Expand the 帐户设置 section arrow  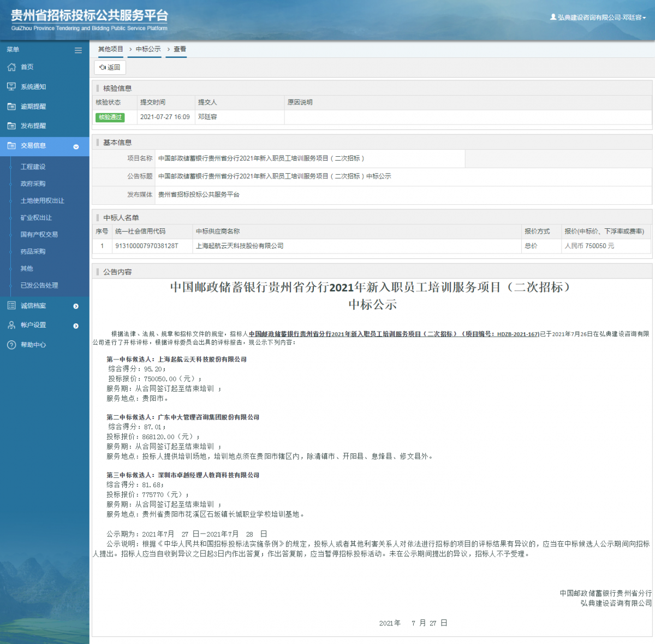(x=76, y=326)
